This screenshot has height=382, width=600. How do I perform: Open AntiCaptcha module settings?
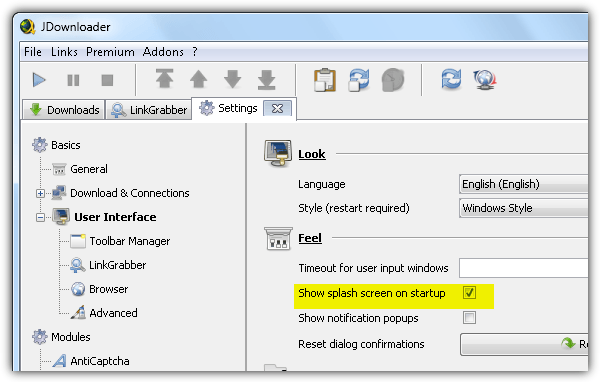[99, 361]
